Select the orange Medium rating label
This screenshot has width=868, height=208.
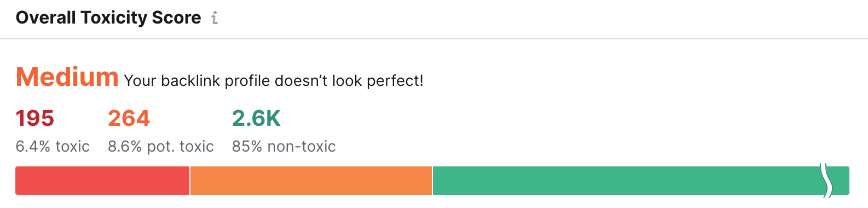click(x=67, y=77)
